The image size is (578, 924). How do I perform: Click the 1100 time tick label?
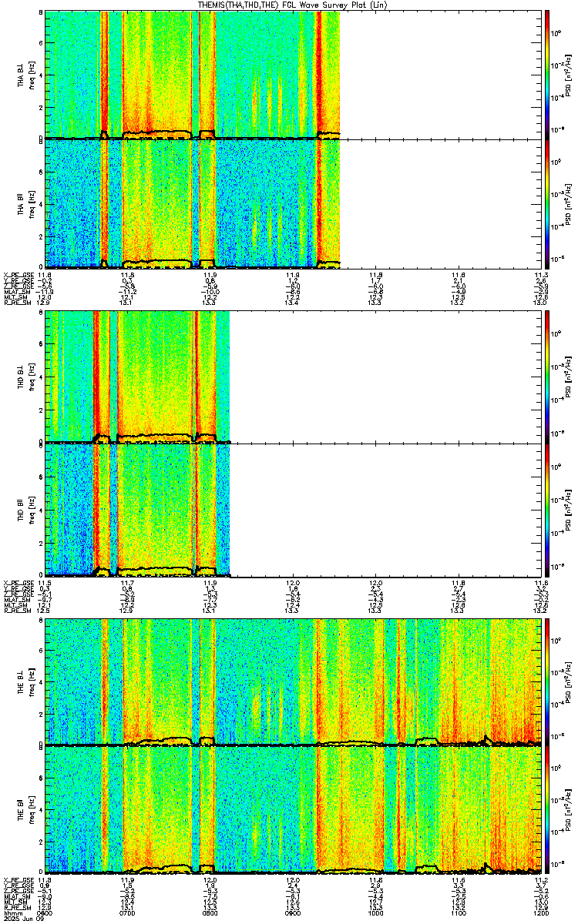458,913
